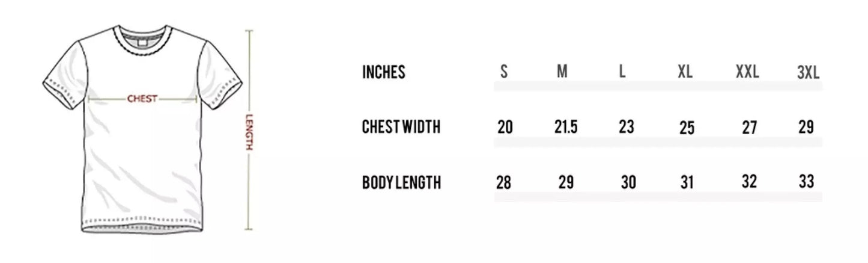Click chest width value 29 for 3XL
Screen dimensions: 868x263
tap(806, 127)
